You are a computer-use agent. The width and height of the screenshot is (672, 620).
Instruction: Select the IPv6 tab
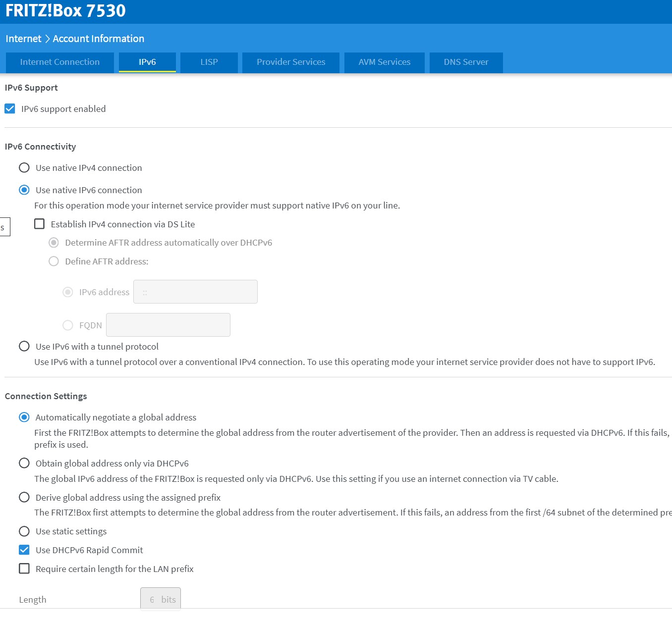[x=147, y=62]
